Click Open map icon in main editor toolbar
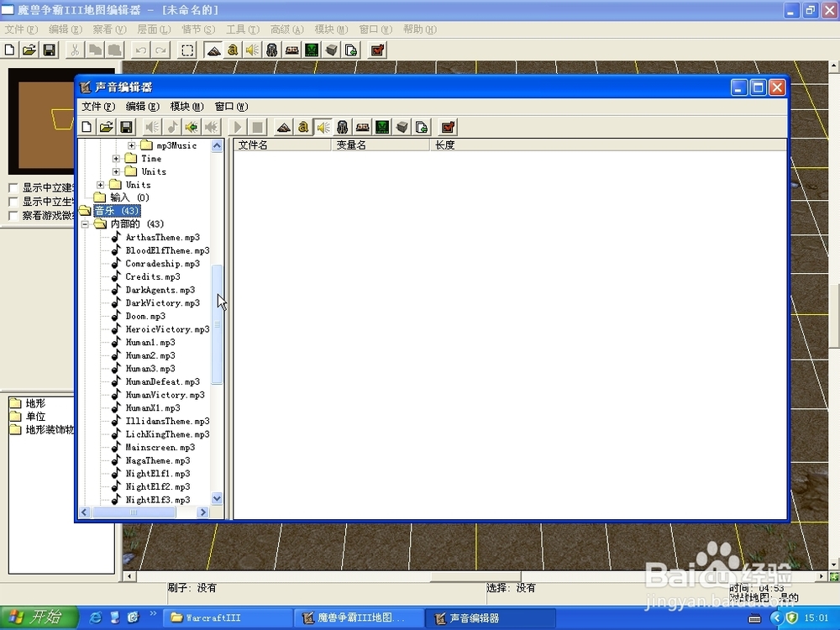This screenshot has height=630, width=840. point(29,50)
